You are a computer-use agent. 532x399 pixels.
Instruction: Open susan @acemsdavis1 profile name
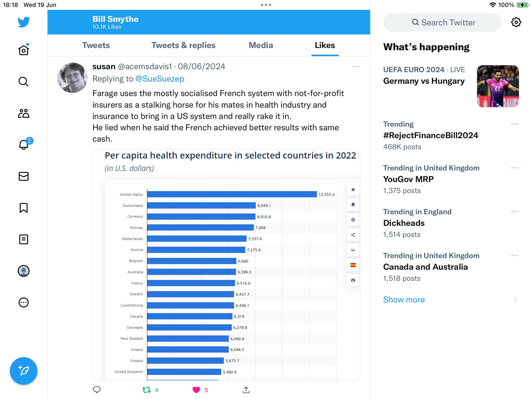132,66
